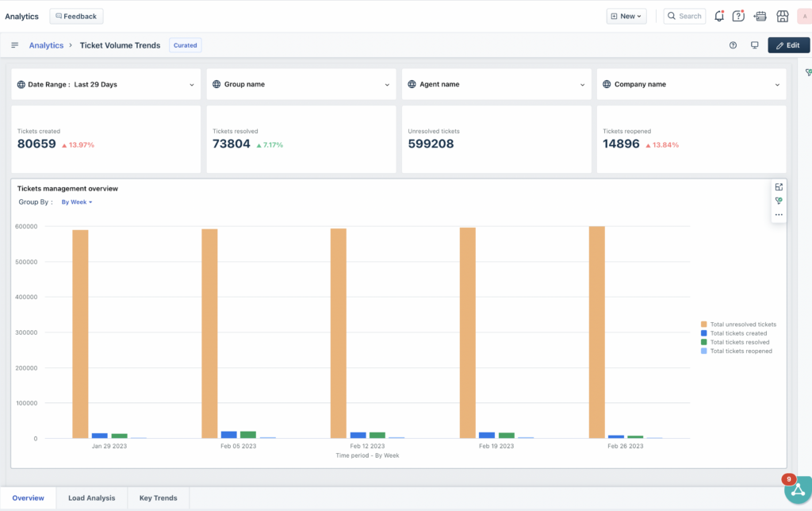Click inside the Search field

(x=684, y=16)
